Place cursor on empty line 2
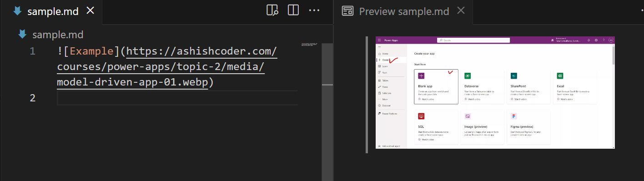The image size is (644, 181). tap(177, 98)
